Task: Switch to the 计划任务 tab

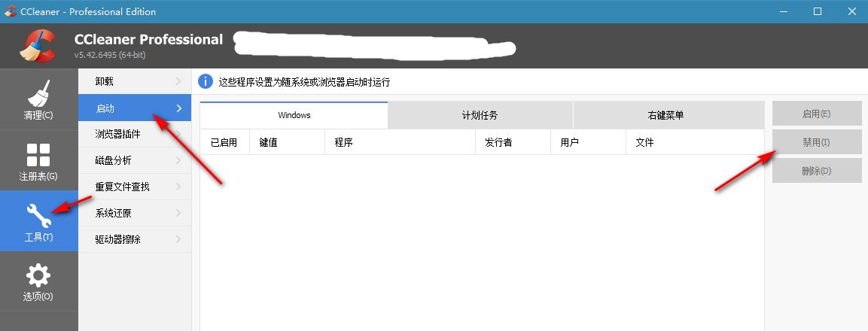Action: pyautogui.click(x=480, y=115)
